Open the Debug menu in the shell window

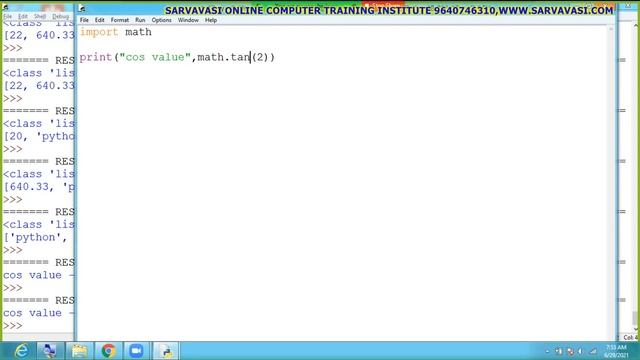pyautogui.click(x=60, y=16)
